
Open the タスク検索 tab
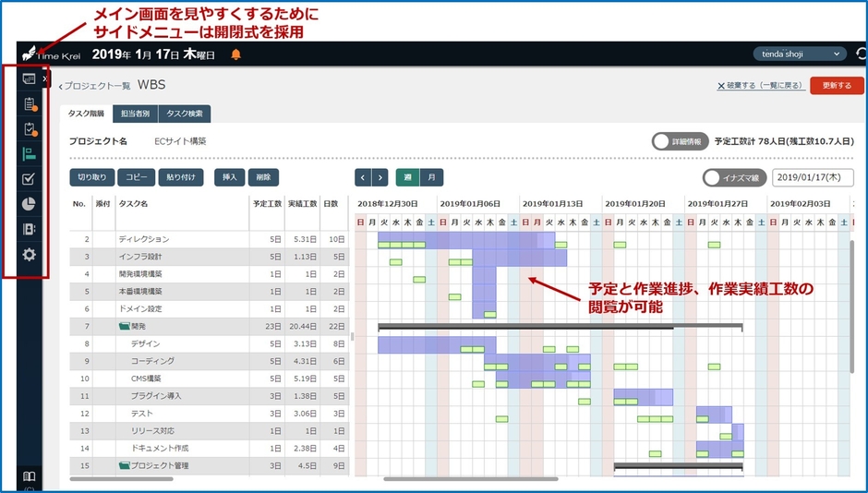(x=185, y=114)
